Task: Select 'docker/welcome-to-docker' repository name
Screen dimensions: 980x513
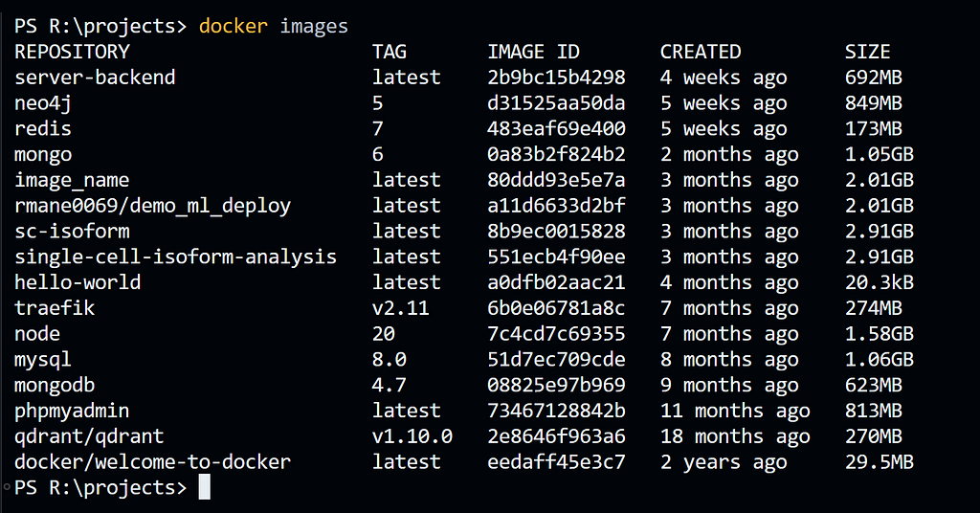Action: click(x=152, y=462)
